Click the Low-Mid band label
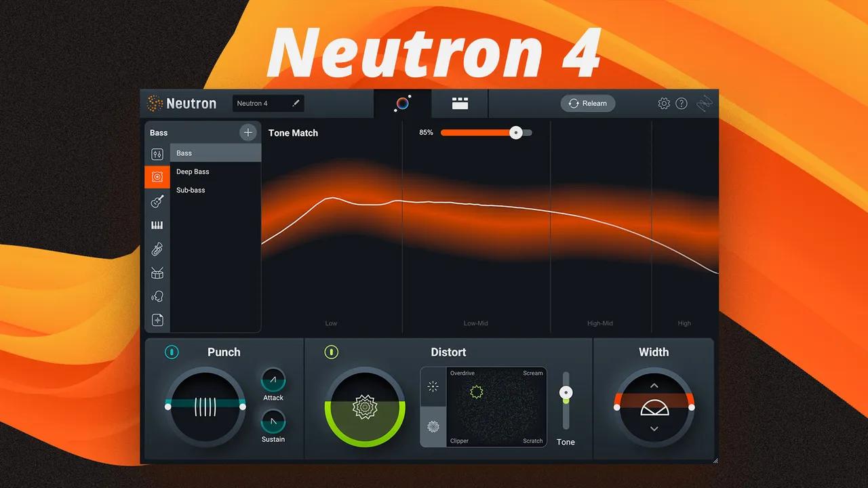 click(x=475, y=323)
